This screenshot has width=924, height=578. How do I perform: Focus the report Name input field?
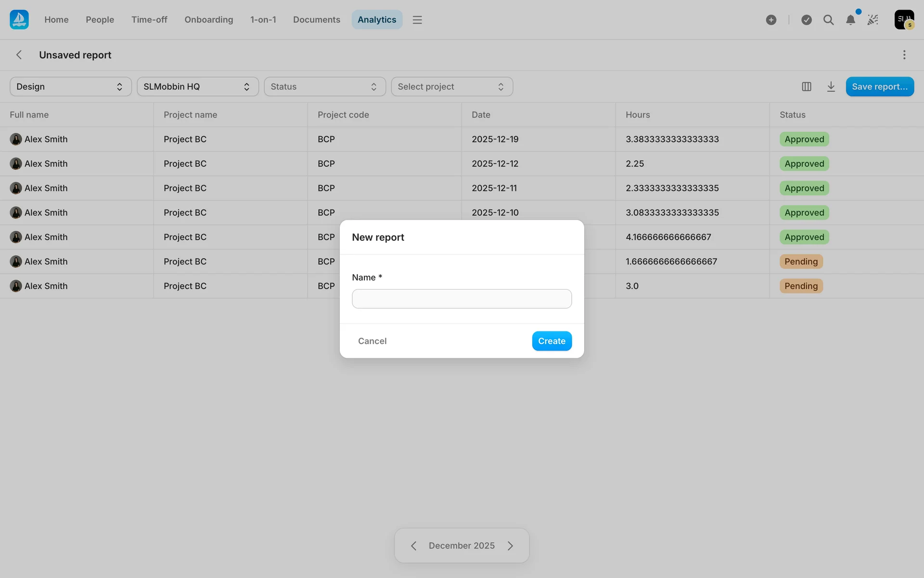point(462,299)
